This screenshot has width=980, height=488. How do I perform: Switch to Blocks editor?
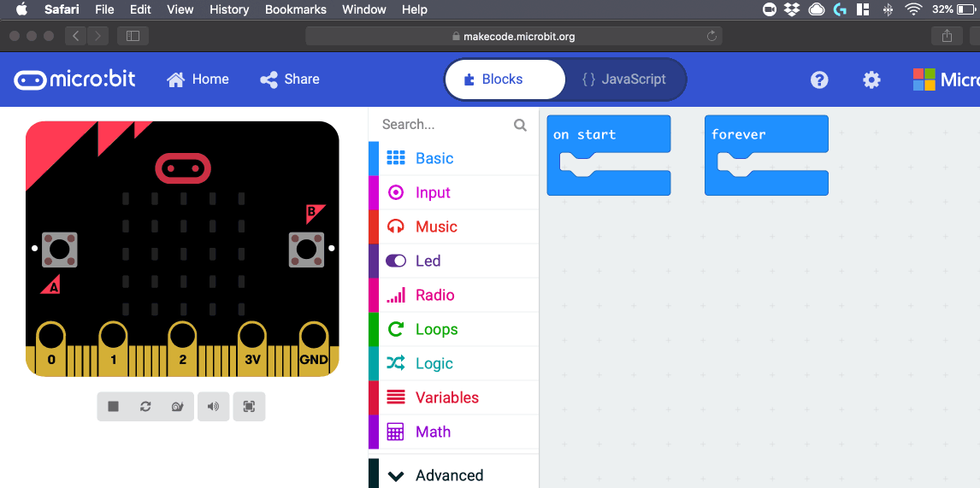(x=505, y=79)
